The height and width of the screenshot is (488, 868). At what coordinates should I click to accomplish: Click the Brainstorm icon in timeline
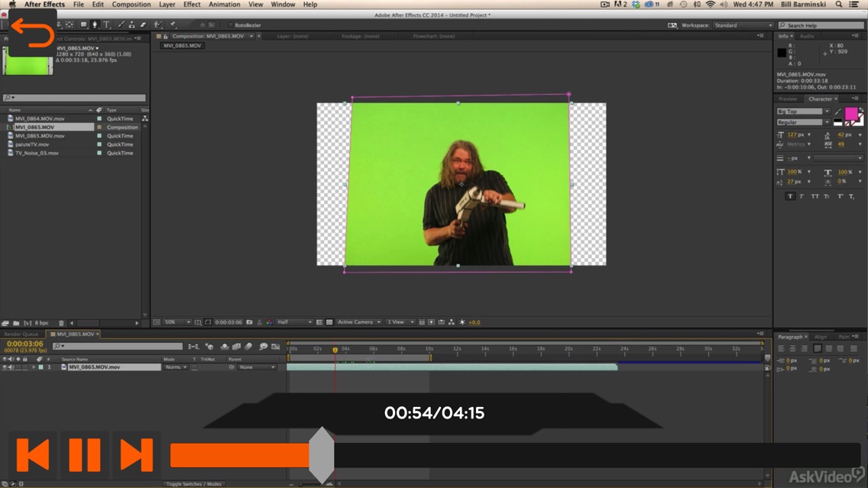[263, 347]
